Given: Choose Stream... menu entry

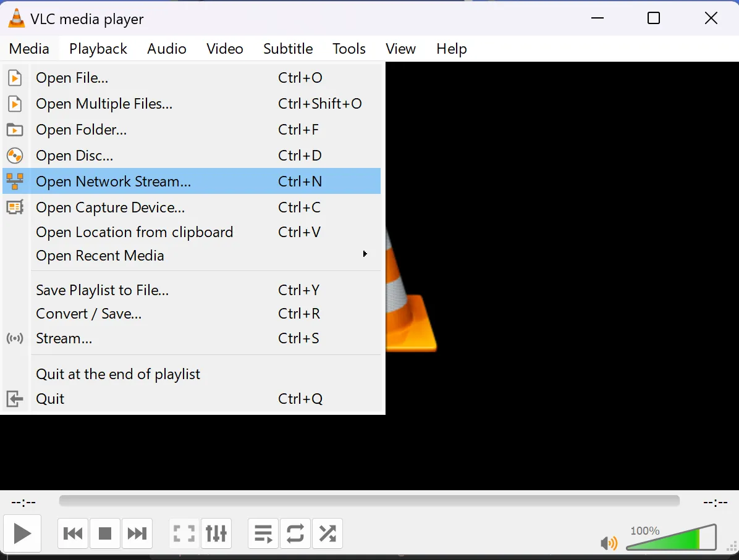Looking at the screenshot, I should point(192,338).
